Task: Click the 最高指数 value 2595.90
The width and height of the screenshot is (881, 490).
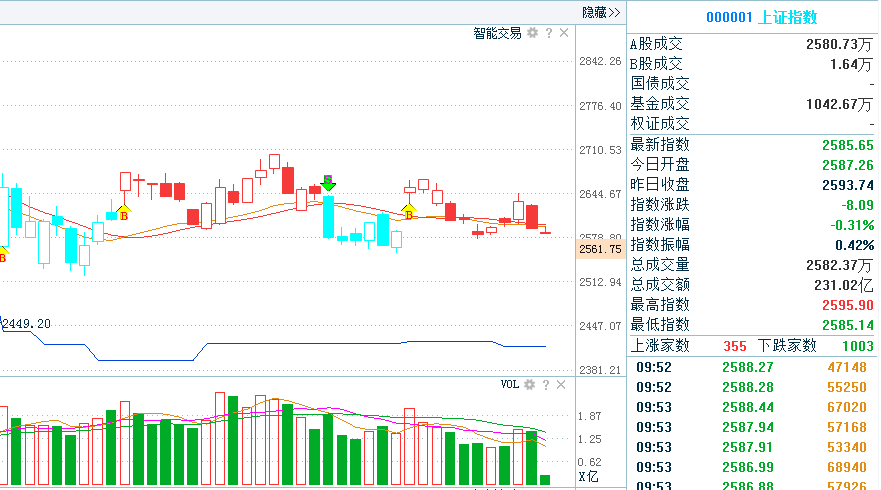Action: [x=848, y=305]
